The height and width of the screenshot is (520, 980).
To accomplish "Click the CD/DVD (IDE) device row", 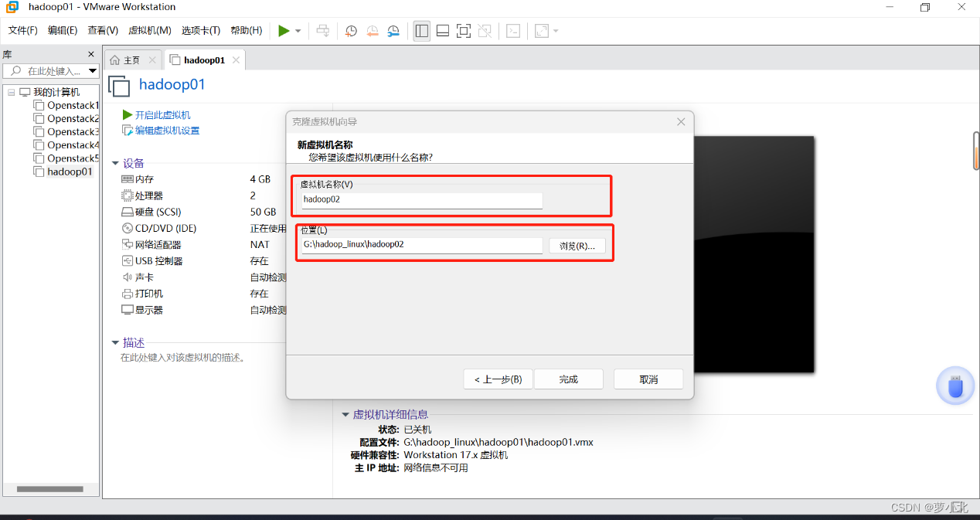I will click(203, 228).
